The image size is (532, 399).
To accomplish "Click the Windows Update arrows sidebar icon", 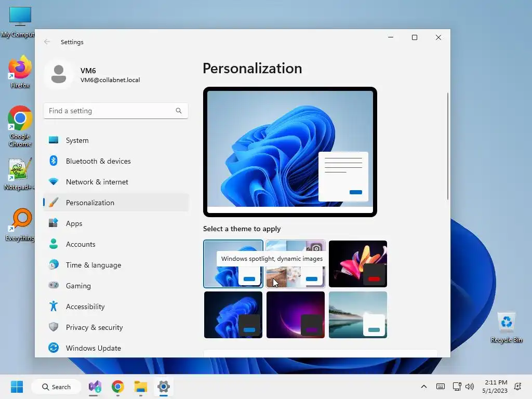I will pos(54,348).
